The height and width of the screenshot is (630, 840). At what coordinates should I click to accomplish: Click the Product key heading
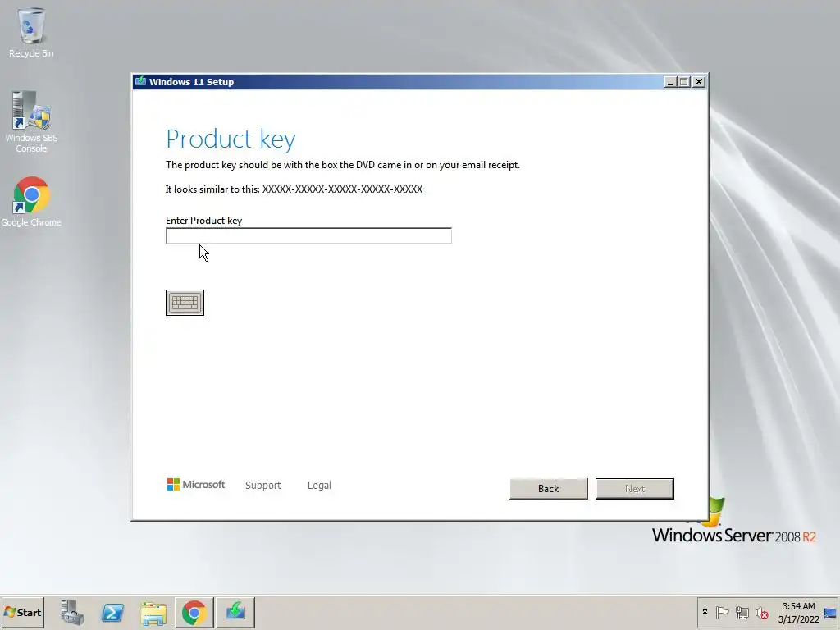pyautogui.click(x=231, y=139)
